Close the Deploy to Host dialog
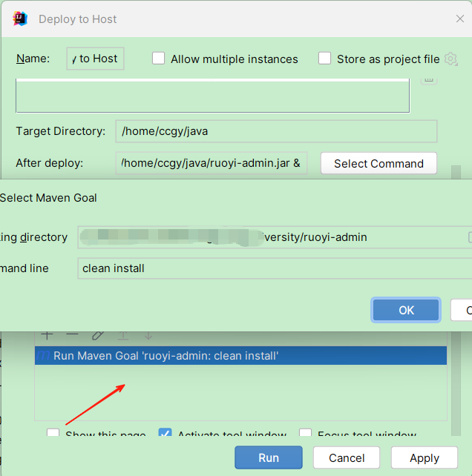472x476 pixels. coord(460,19)
